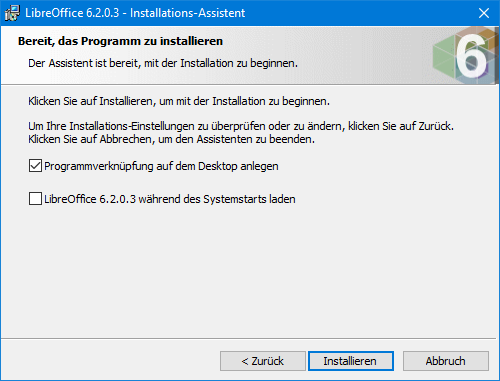
Task: Enable loading LibreOffice during Systemstart checkbox
Action: (35, 199)
